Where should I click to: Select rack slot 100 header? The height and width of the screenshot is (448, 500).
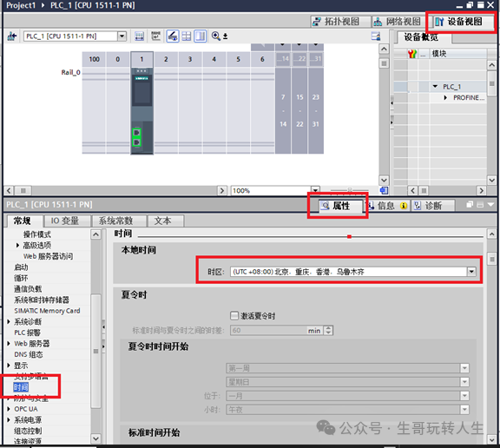pos(94,59)
